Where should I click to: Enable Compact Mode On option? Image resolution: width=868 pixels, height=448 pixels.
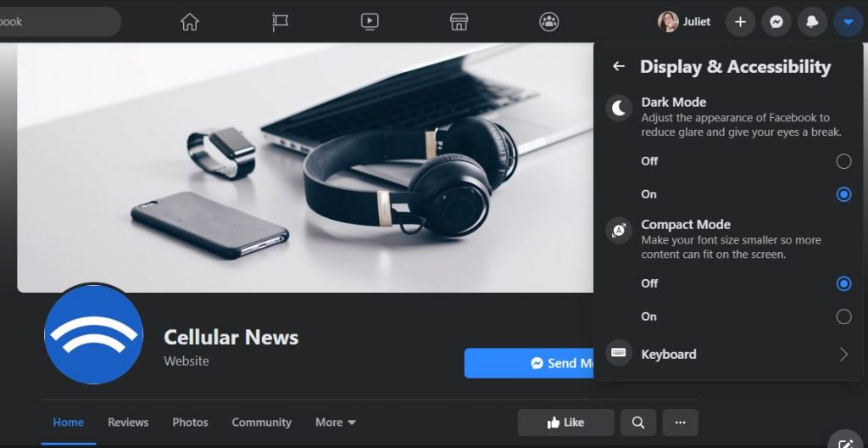point(843,316)
